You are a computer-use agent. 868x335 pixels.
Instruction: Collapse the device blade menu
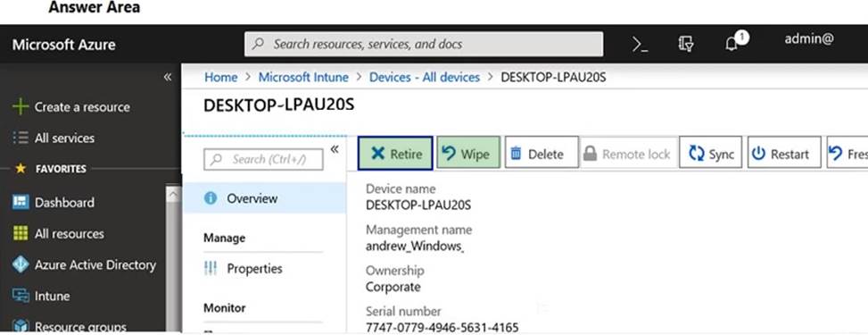click(x=335, y=149)
